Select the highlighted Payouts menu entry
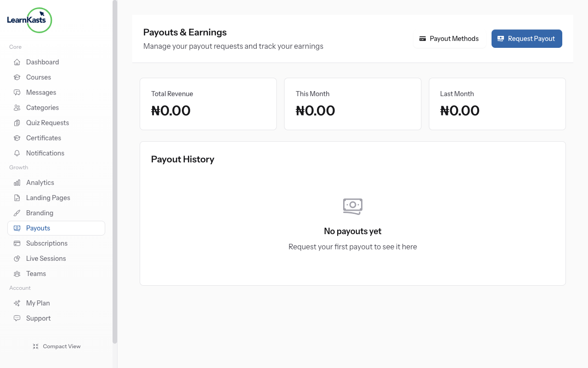Viewport: 588px width, 368px height. tap(38, 228)
